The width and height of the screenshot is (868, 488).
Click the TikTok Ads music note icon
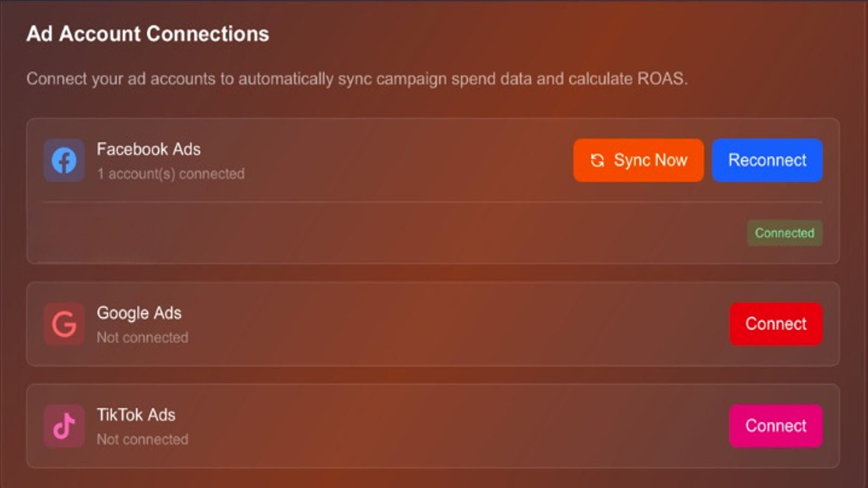63,426
